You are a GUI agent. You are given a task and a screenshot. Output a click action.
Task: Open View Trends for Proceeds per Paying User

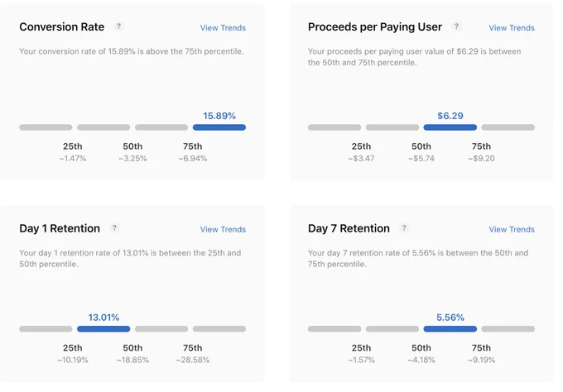coord(512,28)
